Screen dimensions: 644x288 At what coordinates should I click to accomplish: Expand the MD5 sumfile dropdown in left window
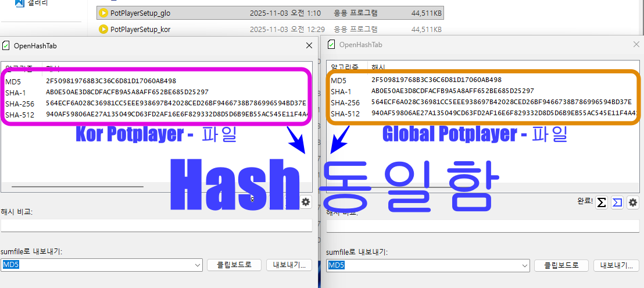pos(197,265)
